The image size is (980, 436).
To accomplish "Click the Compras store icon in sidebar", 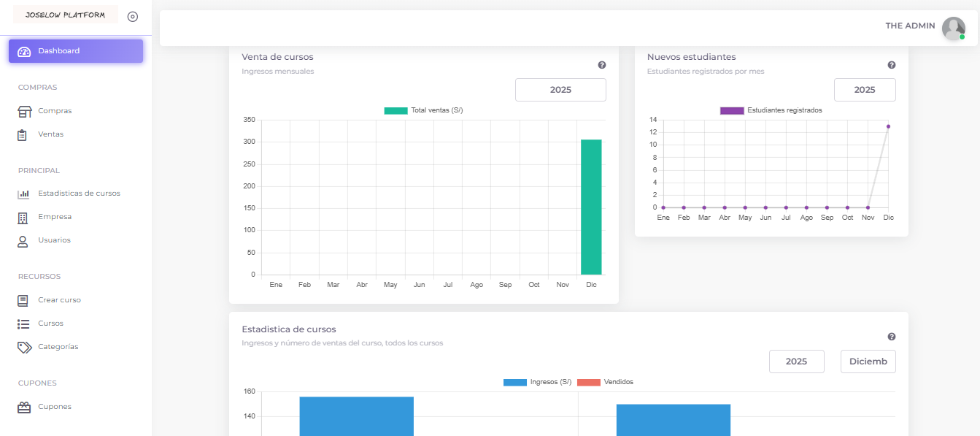I will tap(24, 111).
